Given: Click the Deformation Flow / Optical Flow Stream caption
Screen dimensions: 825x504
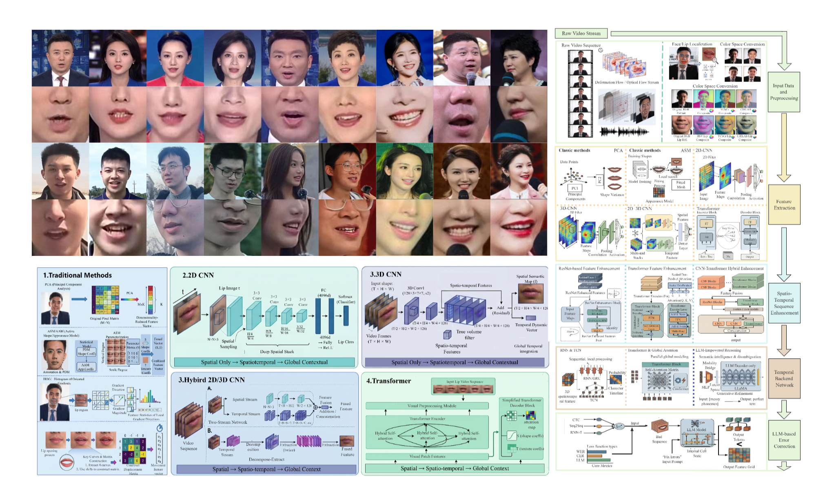Looking at the screenshot, I should click(x=627, y=82).
